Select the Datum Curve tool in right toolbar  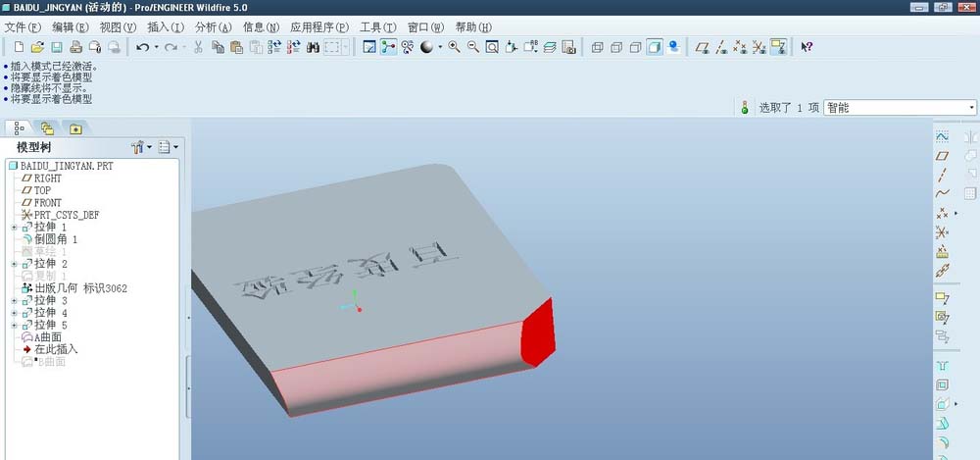pyautogui.click(x=942, y=193)
